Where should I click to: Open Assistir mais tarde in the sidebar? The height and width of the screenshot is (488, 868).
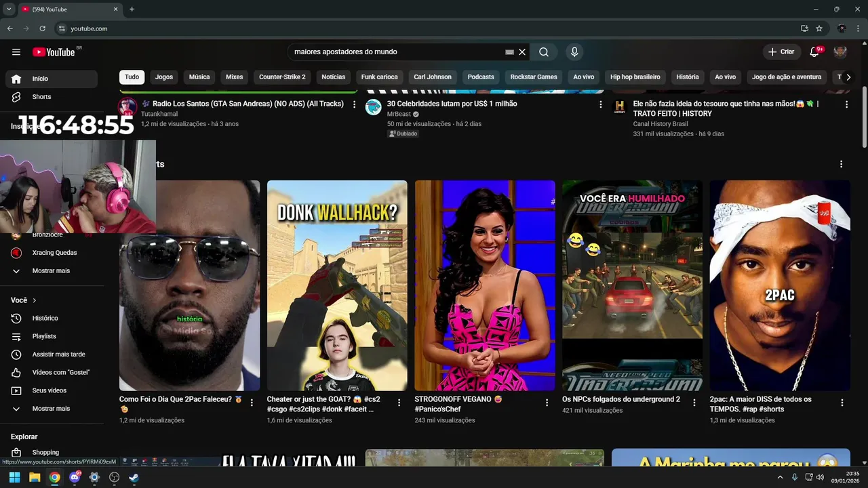52,354
